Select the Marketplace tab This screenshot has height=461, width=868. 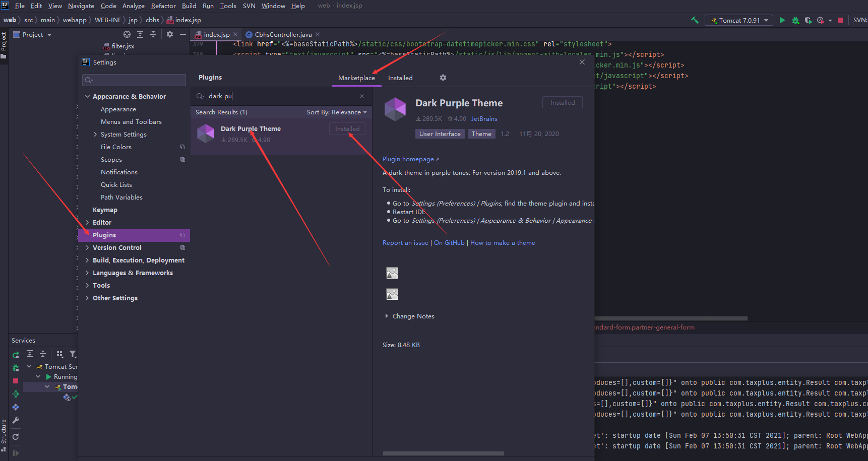[x=356, y=78]
